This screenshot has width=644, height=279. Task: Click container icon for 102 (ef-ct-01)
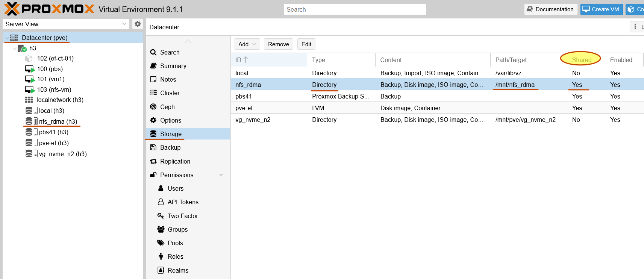coord(29,59)
